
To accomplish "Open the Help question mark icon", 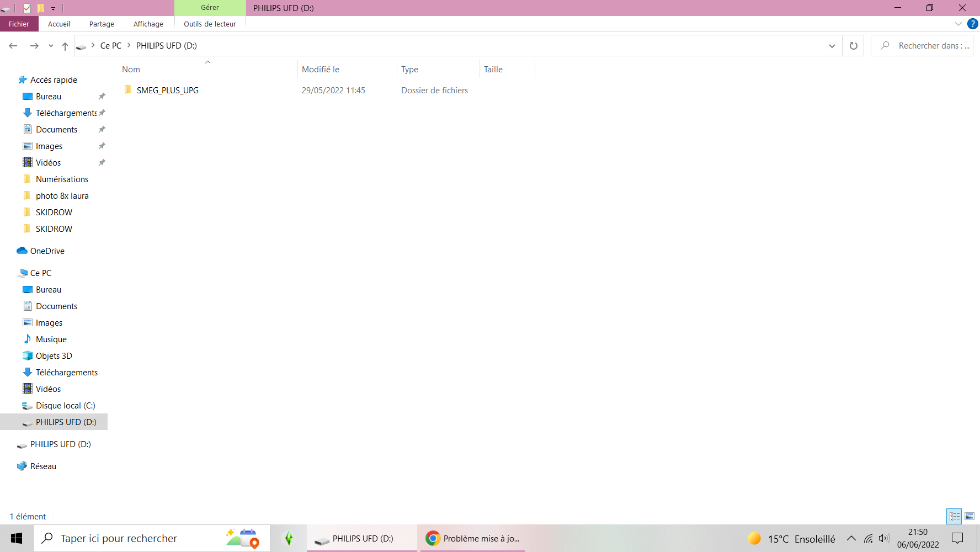I will (973, 24).
